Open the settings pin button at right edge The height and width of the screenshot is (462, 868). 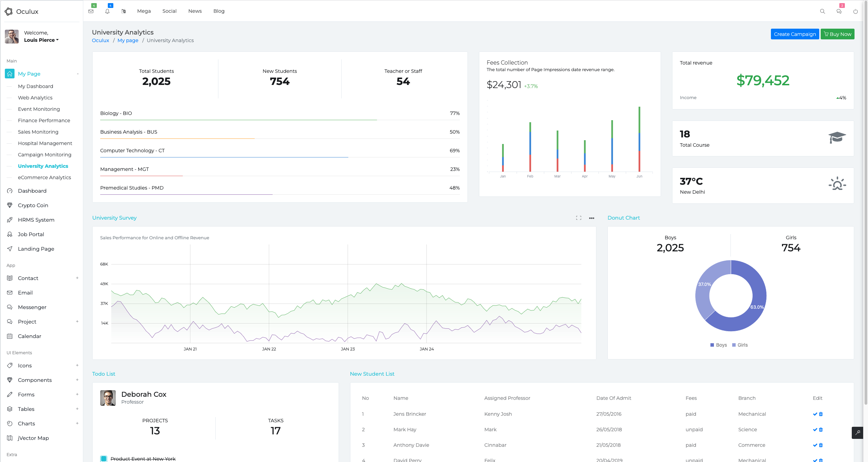[x=857, y=433]
